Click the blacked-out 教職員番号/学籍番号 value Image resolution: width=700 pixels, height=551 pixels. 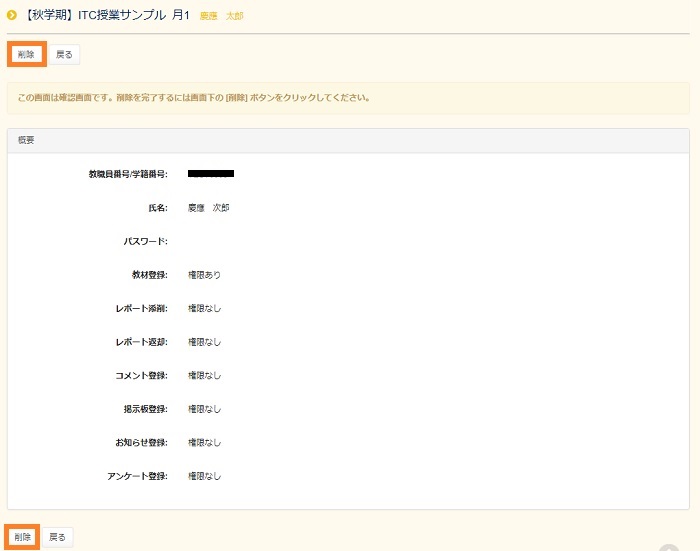click(x=211, y=174)
